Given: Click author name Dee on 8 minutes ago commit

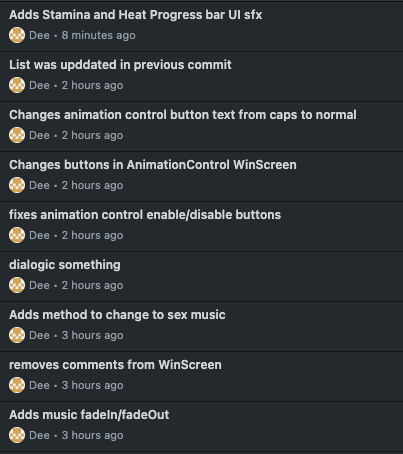Looking at the screenshot, I should [39, 35].
